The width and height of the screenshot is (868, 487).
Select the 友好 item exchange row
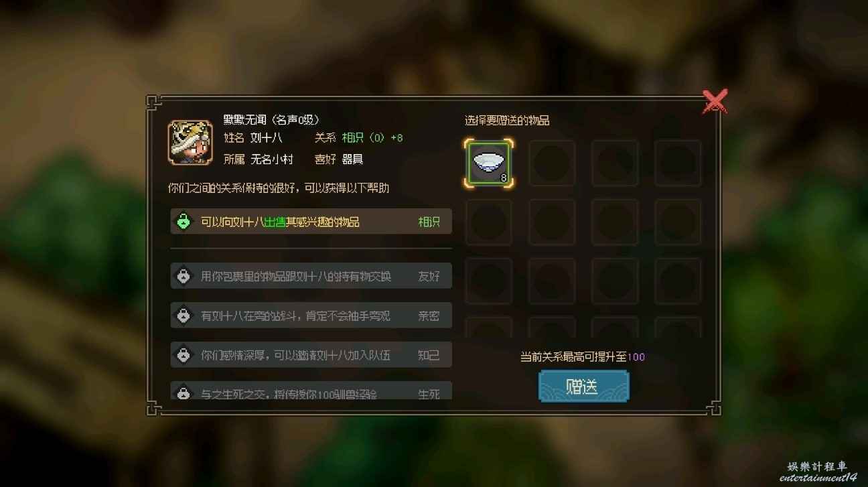pyautogui.click(x=311, y=276)
